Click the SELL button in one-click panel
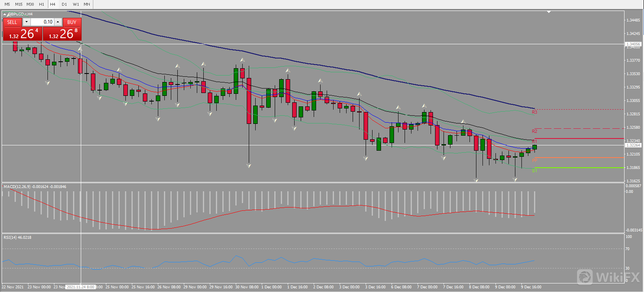The width and height of the screenshot is (644, 292). 12,22
